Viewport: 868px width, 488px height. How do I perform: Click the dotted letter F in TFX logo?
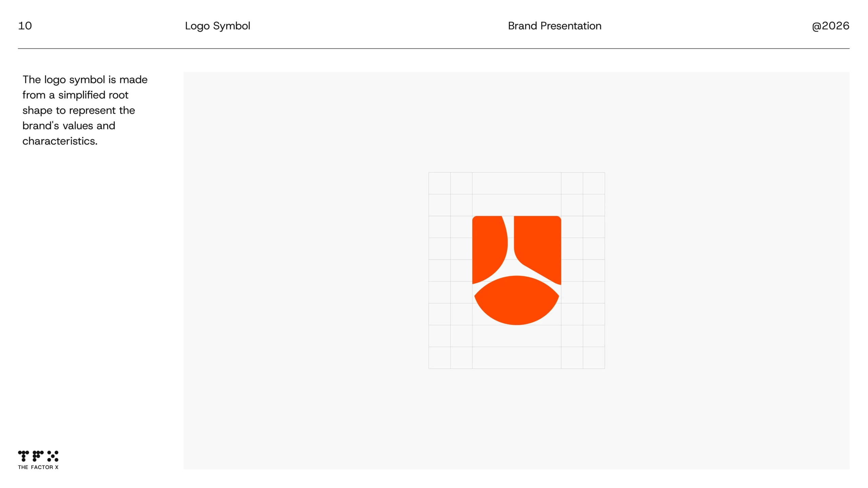click(38, 456)
